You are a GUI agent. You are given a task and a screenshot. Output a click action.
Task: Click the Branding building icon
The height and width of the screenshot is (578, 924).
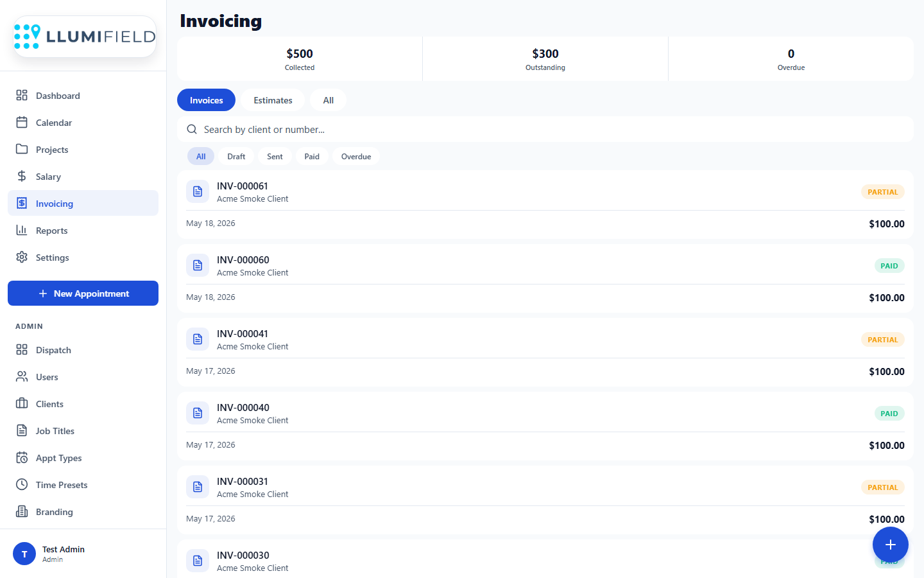tap(22, 511)
